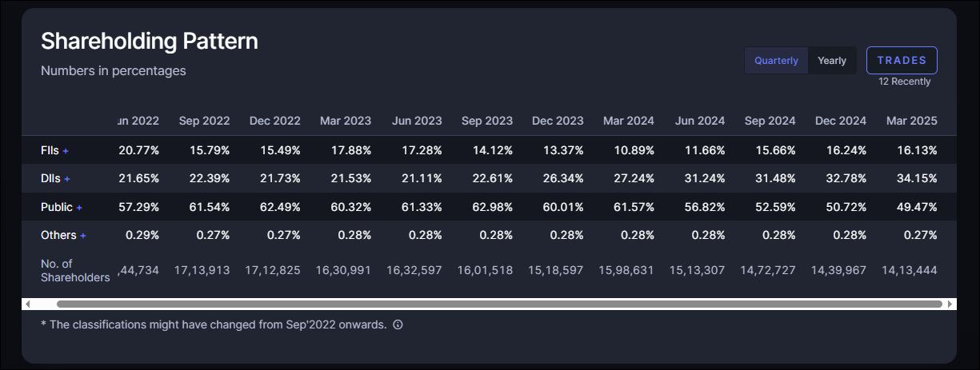Click the Public row label
The image size is (980, 370).
pyautogui.click(x=57, y=208)
